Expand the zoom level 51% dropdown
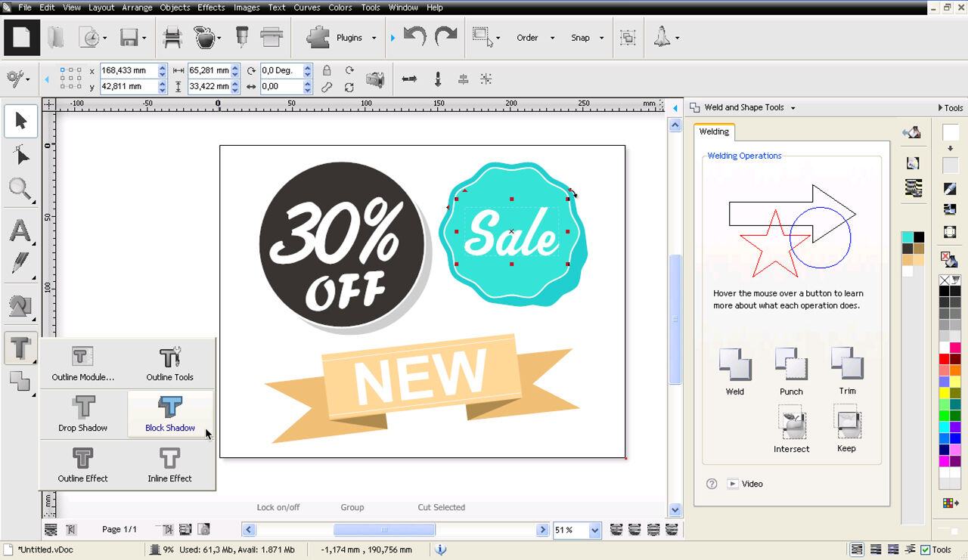968x560 pixels. 594,530
